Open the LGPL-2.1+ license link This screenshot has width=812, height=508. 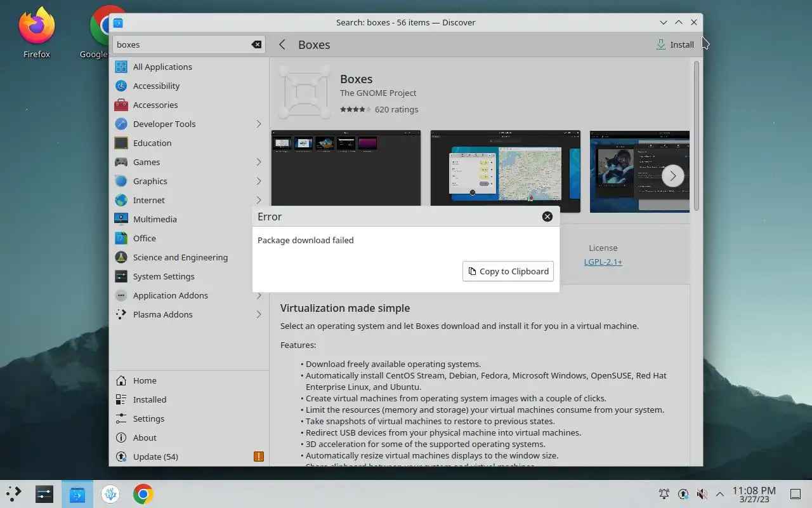click(603, 262)
